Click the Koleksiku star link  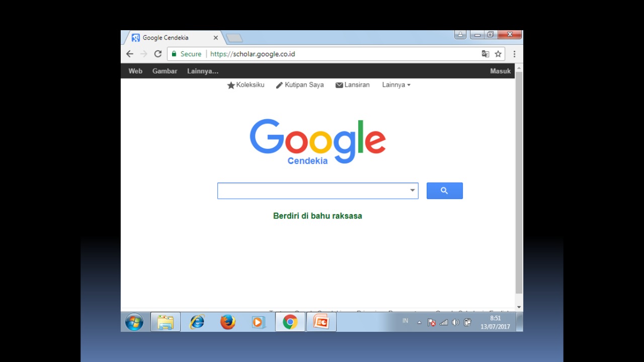[246, 85]
